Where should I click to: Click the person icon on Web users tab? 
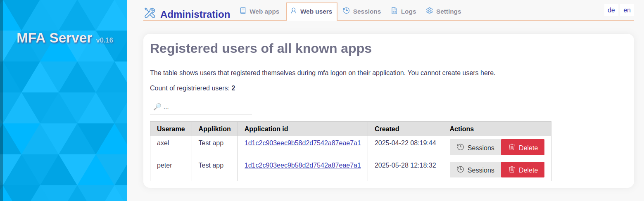294,11
